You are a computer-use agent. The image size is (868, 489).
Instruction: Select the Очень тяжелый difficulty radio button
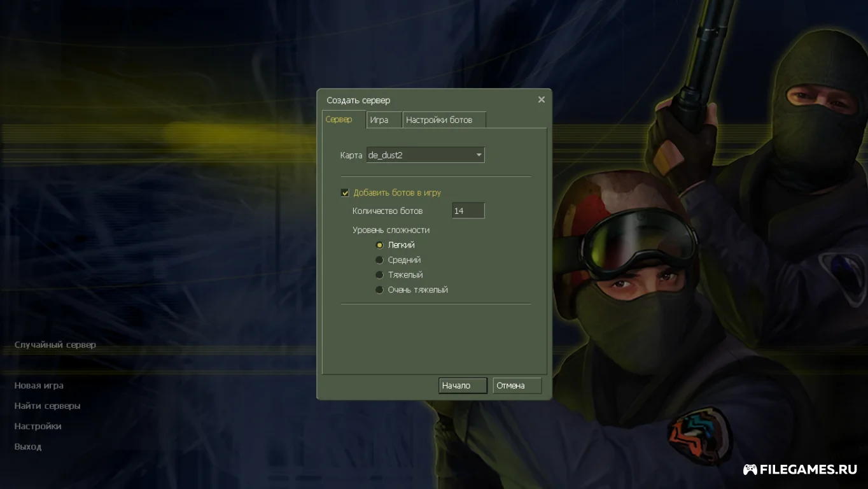click(379, 290)
